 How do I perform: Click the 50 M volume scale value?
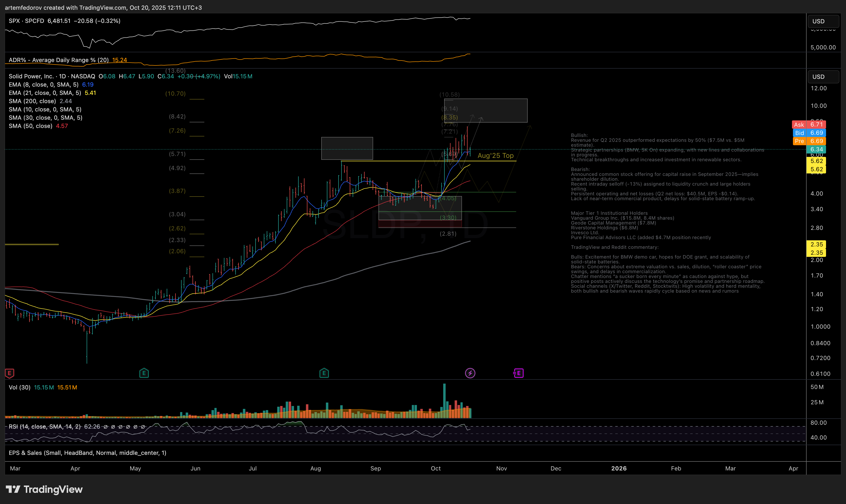click(817, 387)
